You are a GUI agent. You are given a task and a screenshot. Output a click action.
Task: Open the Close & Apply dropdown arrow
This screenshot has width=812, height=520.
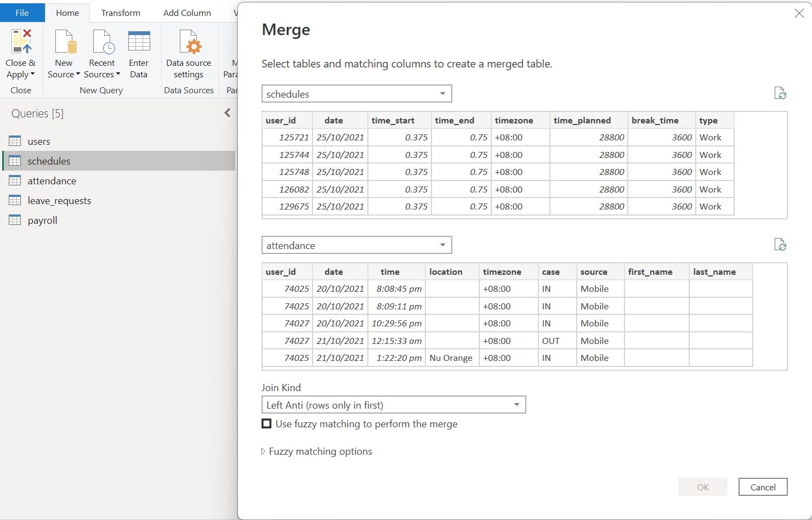pyautogui.click(x=32, y=75)
